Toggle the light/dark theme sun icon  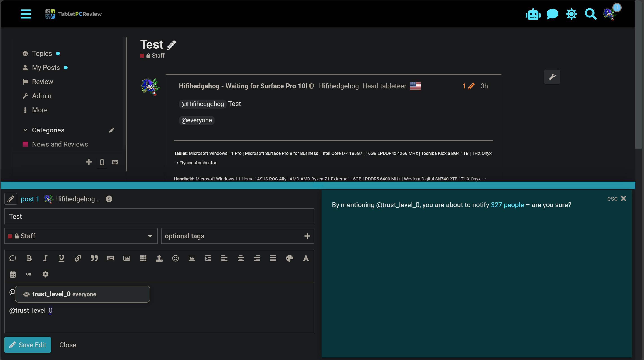coord(571,14)
